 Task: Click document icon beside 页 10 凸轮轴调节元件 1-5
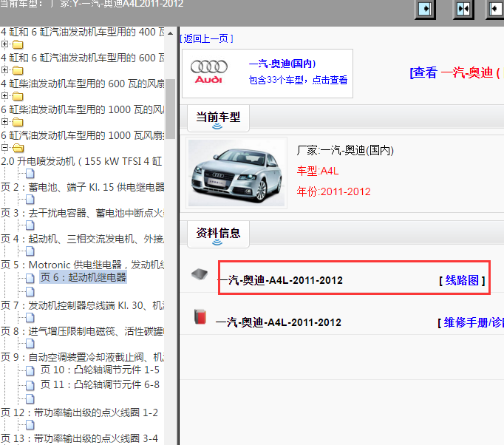point(30,371)
